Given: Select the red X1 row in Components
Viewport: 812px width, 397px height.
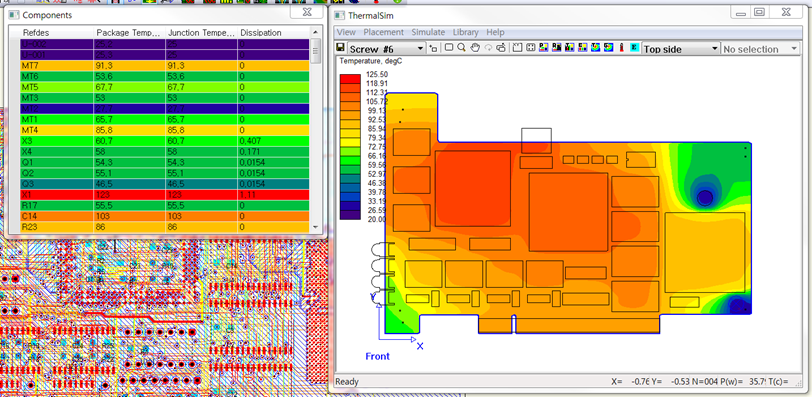Looking at the screenshot, I should point(165,195).
